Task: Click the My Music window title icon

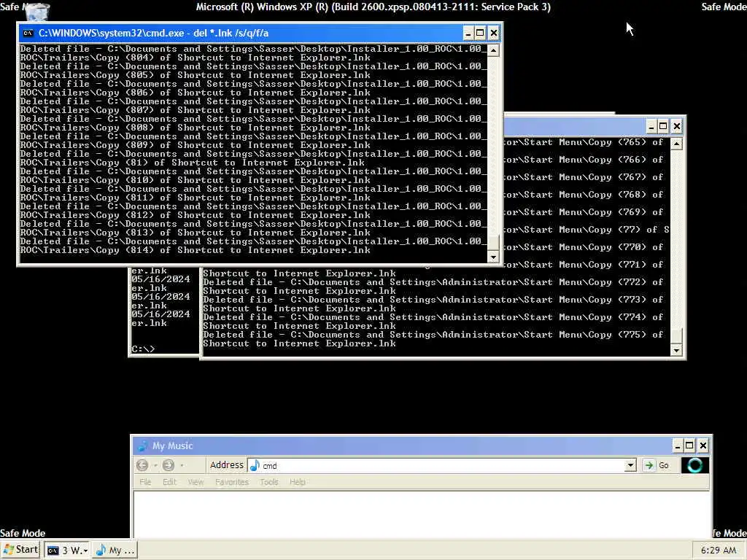Action: 142,446
